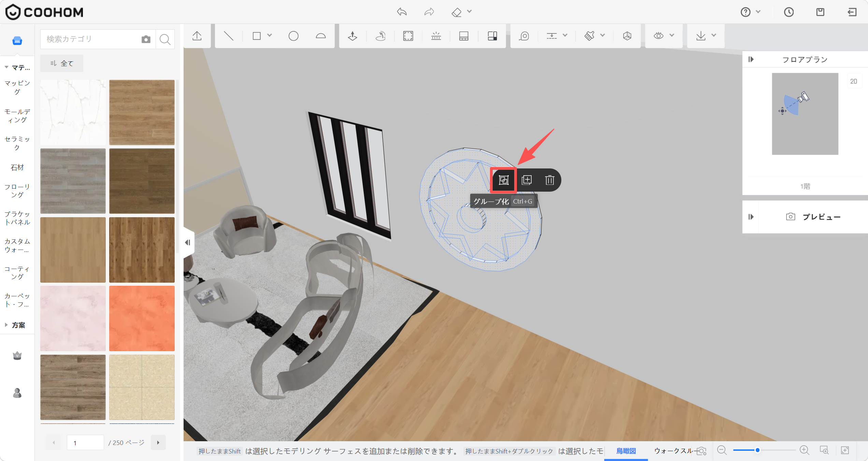Image resolution: width=868 pixels, height=461 pixels.
Task: Click the grid layout panel icon
Action: (492, 36)
